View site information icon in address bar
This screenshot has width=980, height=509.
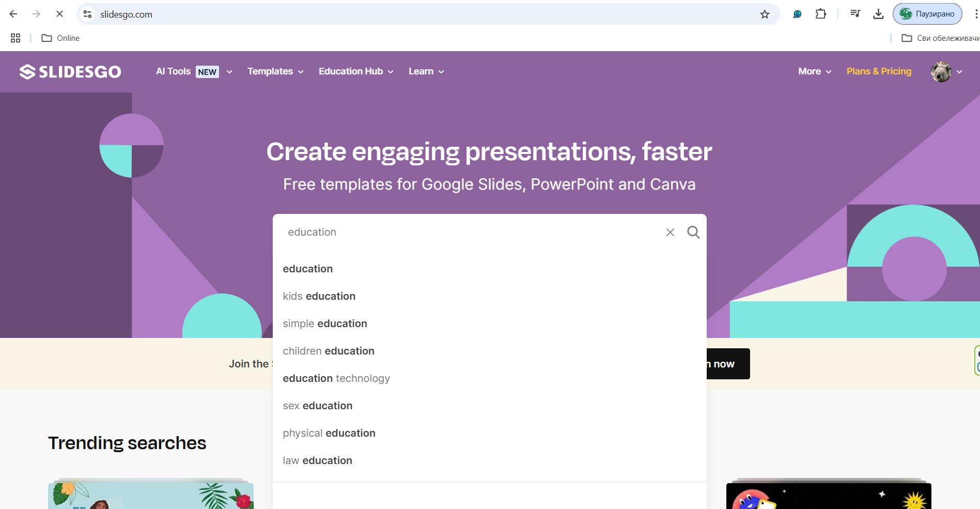(88, 14)
